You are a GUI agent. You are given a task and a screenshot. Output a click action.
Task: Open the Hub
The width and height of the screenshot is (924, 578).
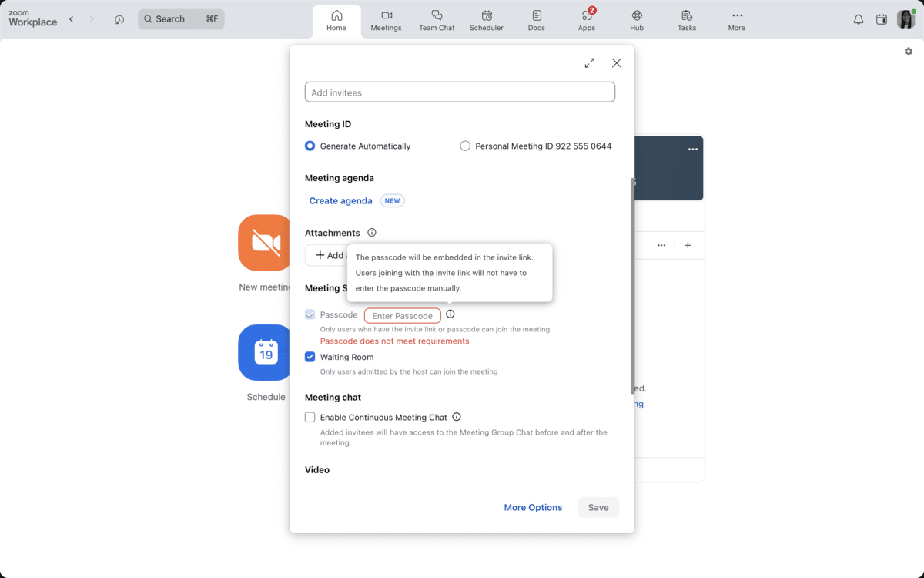tap(636, 19)
